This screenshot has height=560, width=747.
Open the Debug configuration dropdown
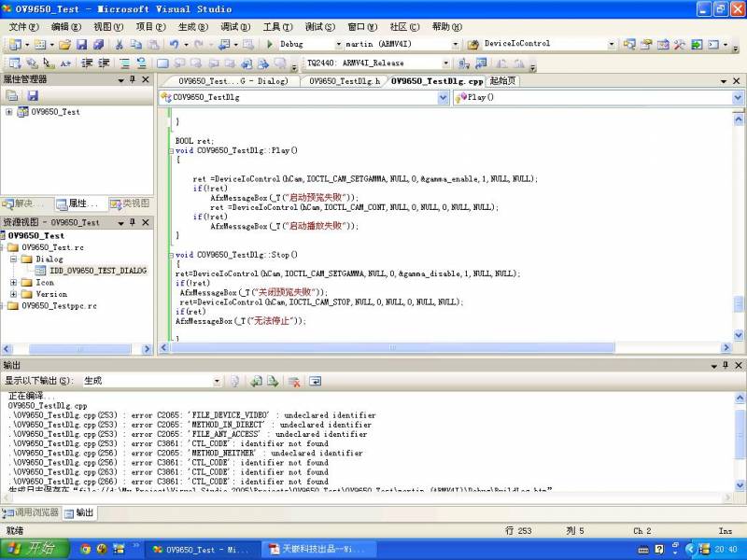click(338, 44)
